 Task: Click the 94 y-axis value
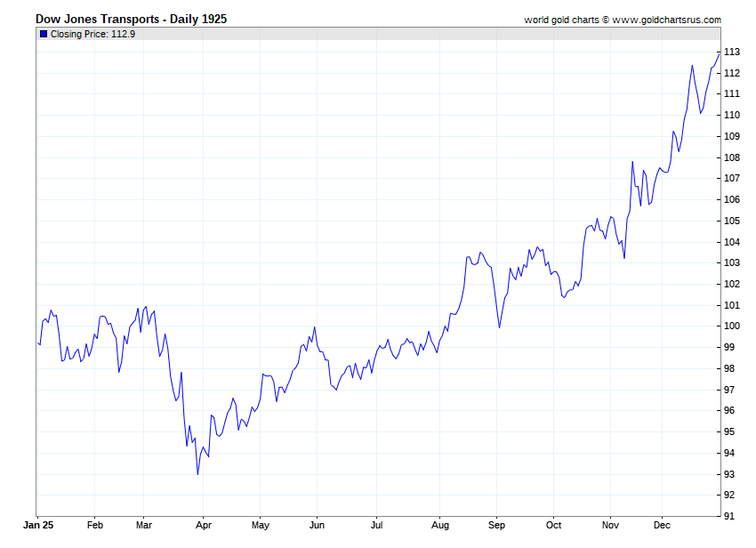pyautogui.click(x=729, y=453)
